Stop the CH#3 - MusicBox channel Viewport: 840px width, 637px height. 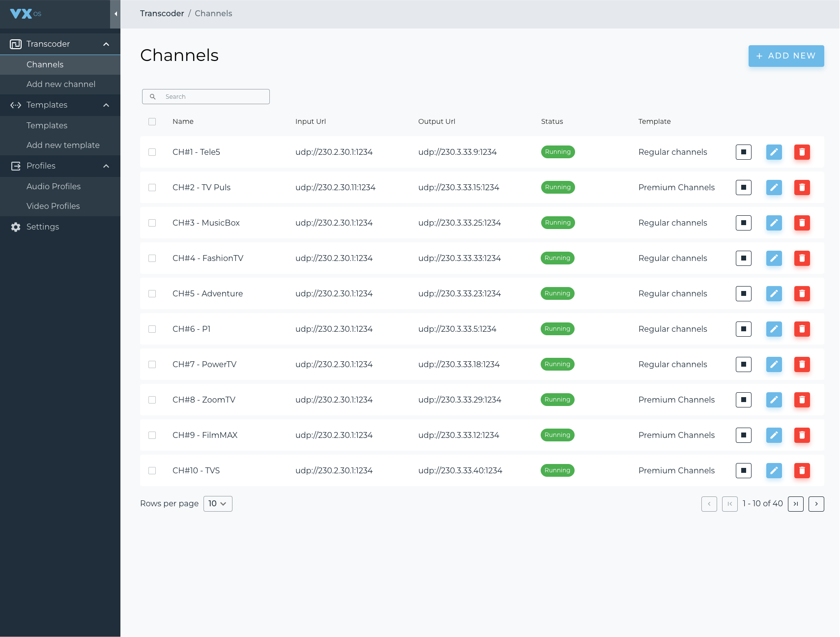coord(743,223)
